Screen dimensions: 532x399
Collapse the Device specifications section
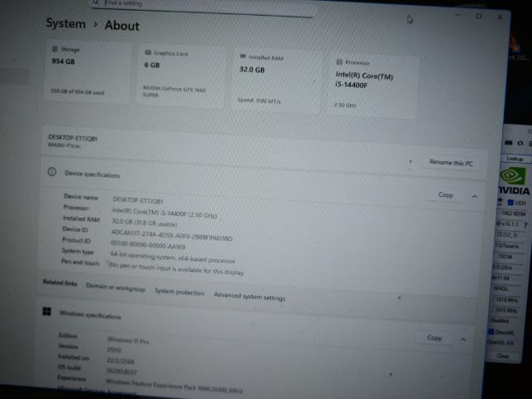click(474, 196)
